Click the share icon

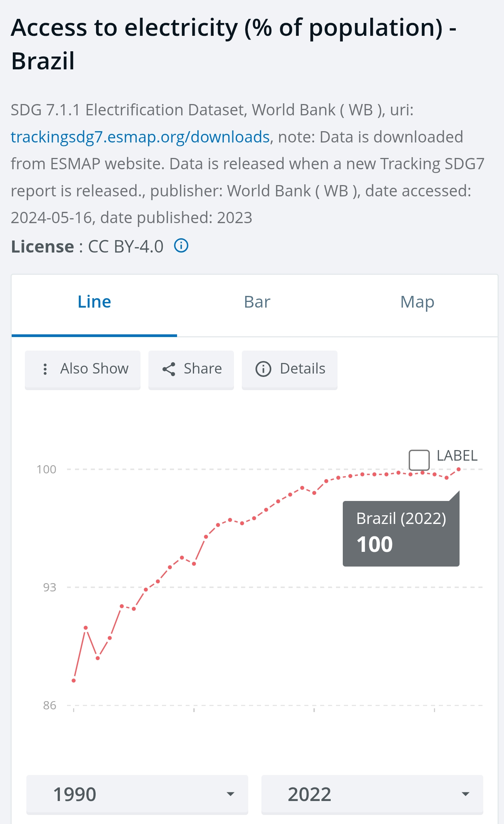(x=169, y=369)
